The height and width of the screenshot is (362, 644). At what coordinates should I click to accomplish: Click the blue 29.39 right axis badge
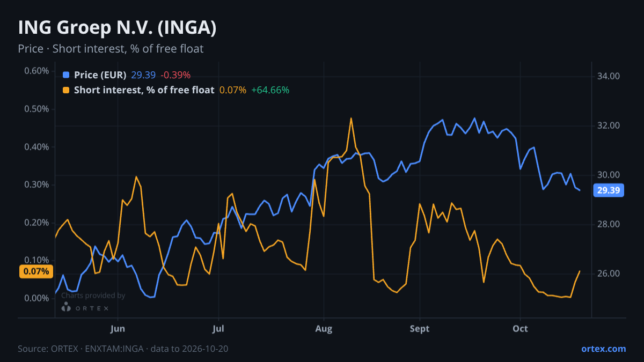(609, 190)
